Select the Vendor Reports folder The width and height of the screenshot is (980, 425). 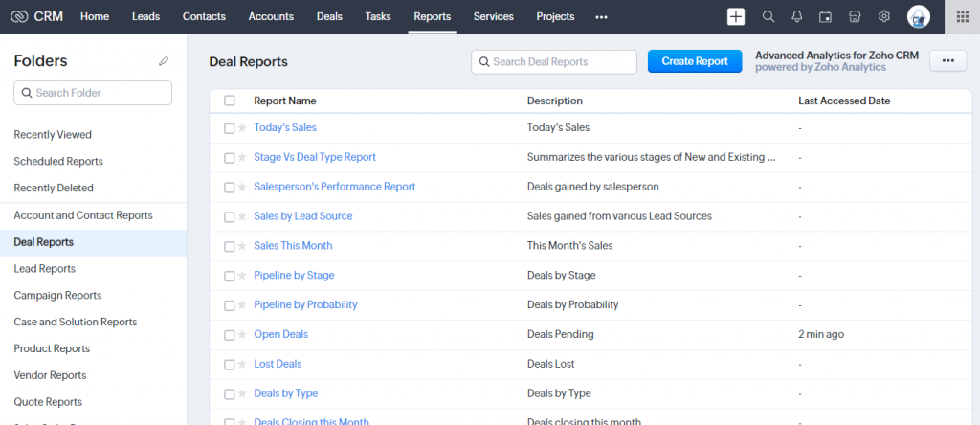pos(50,375)
